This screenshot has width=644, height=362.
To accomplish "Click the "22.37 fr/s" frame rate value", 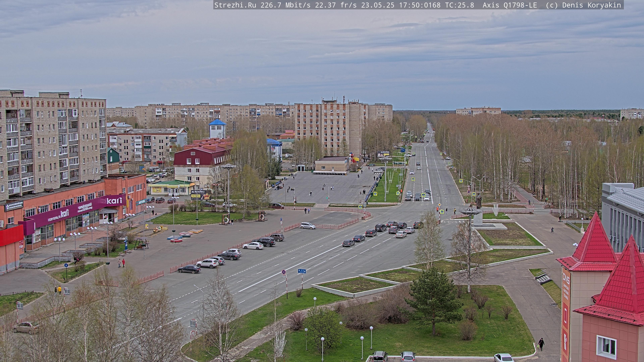I will point(336,5).
